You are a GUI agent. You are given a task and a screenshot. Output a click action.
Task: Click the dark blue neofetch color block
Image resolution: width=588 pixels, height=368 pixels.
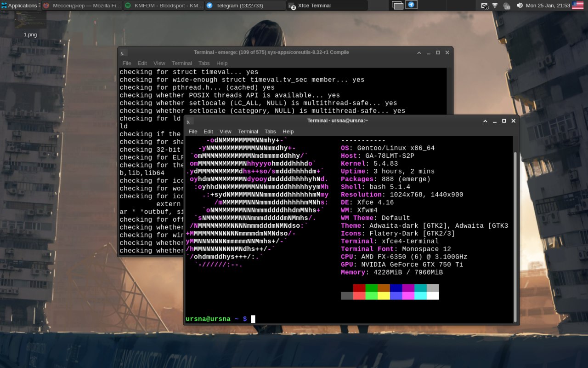396,288
